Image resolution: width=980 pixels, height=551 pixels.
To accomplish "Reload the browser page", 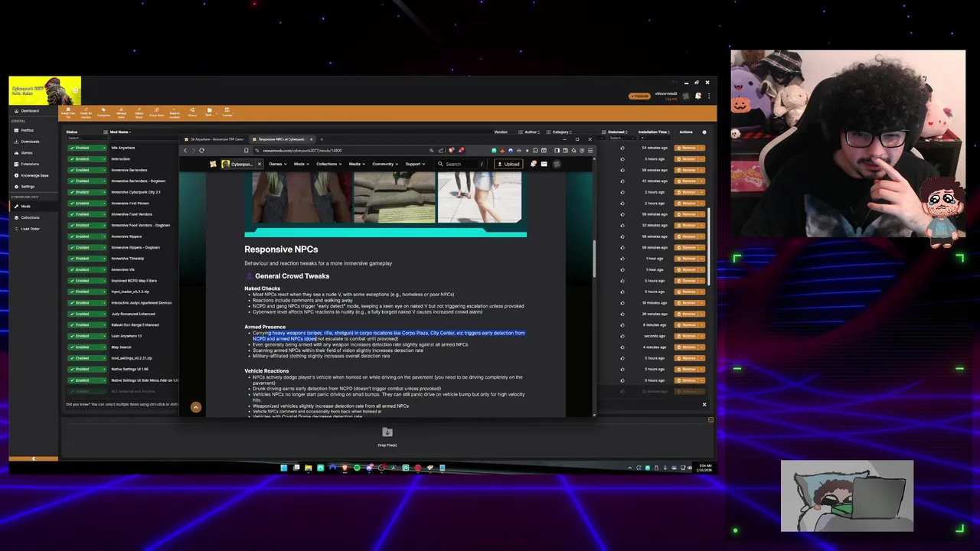I will point(201,151).
